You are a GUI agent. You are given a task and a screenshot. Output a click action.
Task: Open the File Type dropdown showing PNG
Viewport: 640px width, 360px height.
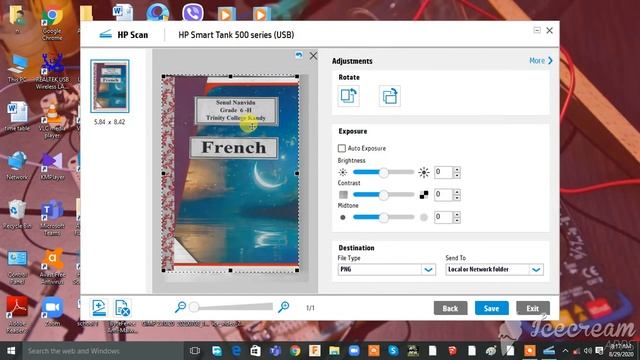point(387,269)
